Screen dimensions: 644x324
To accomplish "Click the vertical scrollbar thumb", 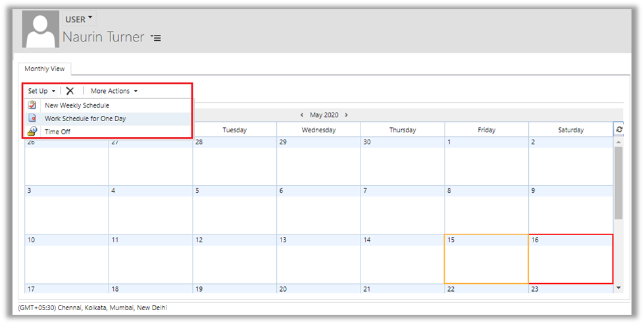I will (618, 181).
